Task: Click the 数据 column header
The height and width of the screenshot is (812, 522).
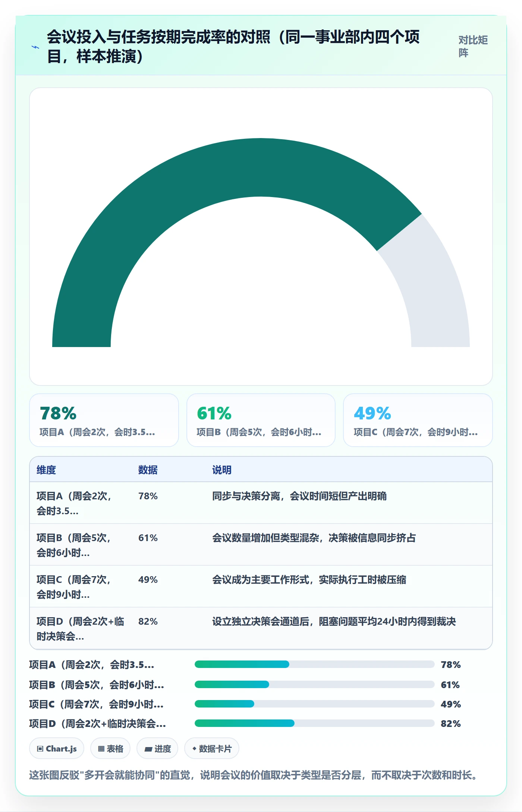Action: point(148,470)
